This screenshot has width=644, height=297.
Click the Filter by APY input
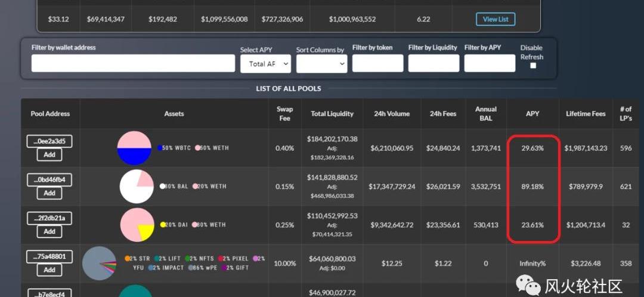click(x=490, y=63)
